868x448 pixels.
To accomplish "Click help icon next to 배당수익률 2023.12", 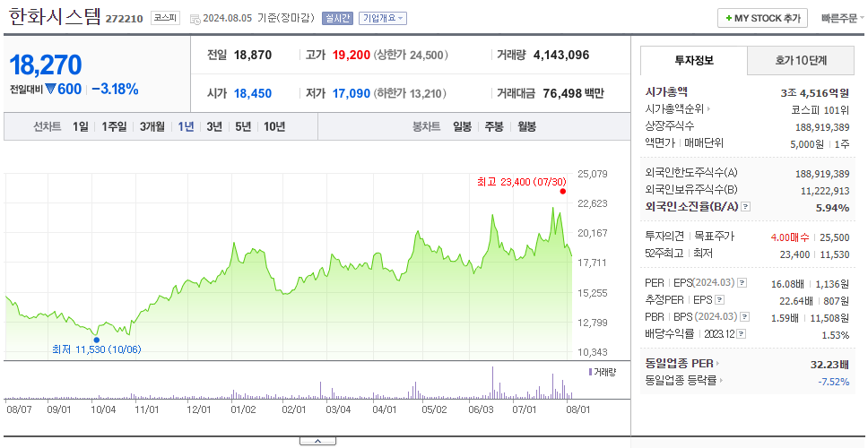I will coord(742,334).
